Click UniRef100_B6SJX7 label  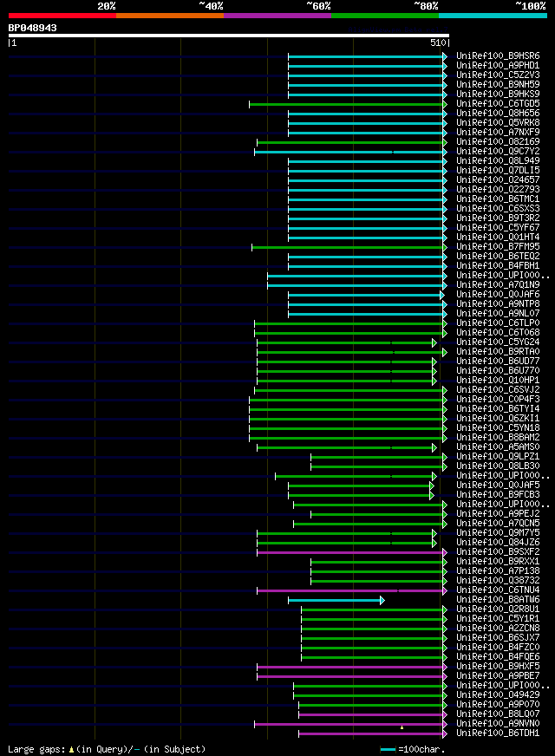pyautogui.click(x=498, y=638)
